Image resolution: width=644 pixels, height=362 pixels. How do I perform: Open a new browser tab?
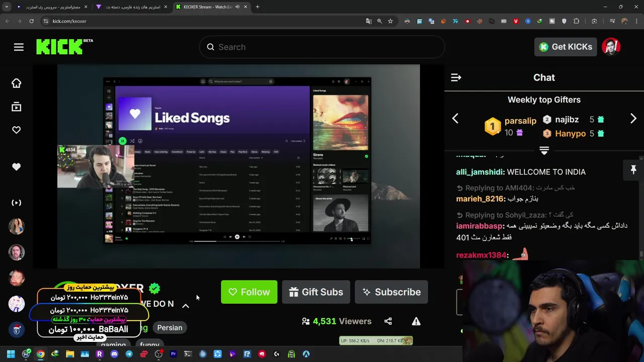(257, 7)
